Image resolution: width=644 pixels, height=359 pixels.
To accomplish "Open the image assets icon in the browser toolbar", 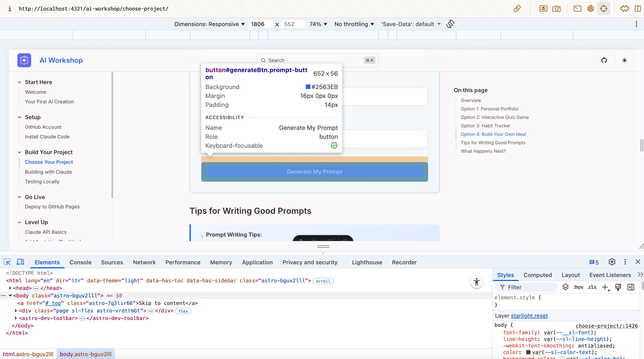I will [x=543, y=9].
